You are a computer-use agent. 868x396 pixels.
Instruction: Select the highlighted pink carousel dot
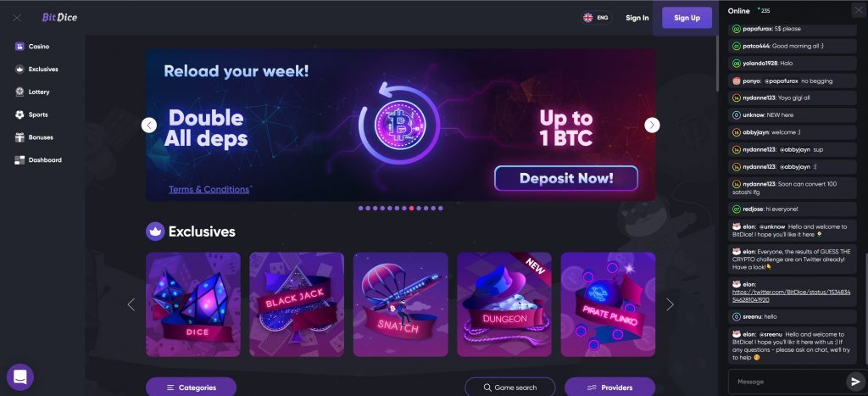411,209
